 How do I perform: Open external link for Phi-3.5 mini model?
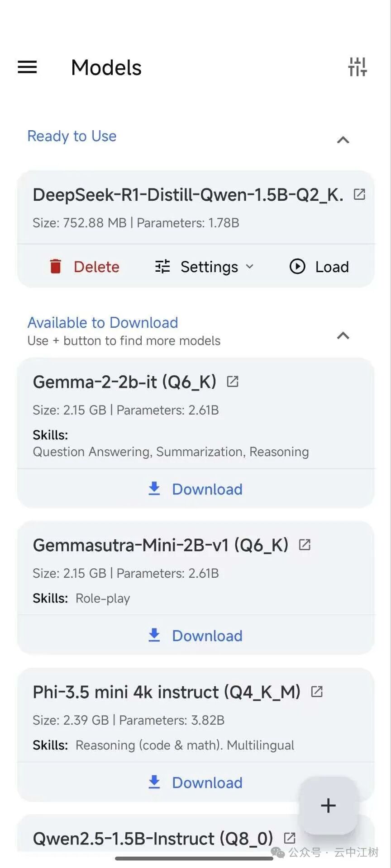(x=317, y=692)
